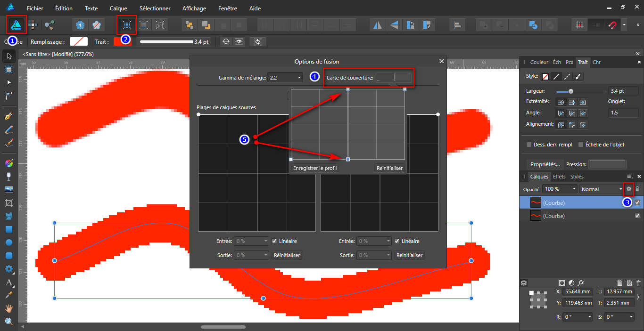644x331 pixels.
Task: Click the Remplissage fill color swatch
Action: [79, 41]
